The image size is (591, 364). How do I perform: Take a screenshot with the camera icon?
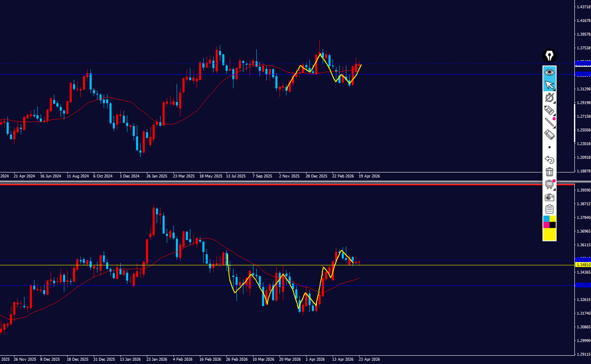(549, 197)
